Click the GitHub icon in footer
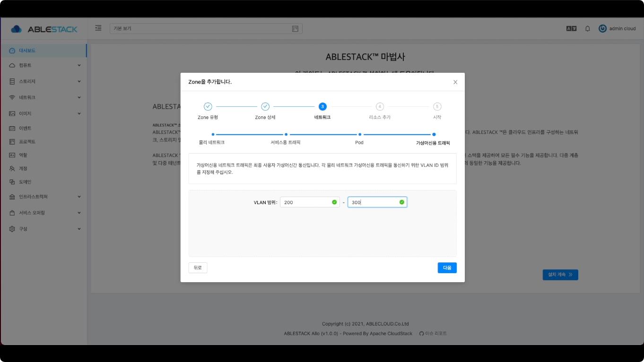Viewport: 644px width, 362px height. [422, 333]
